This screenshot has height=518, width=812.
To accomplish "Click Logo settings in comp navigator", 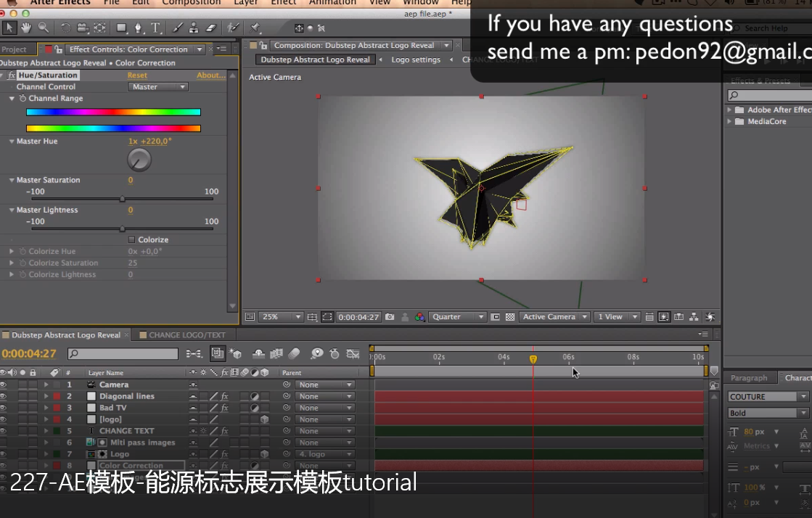I will pyautogui.click(x=416, y=59).
